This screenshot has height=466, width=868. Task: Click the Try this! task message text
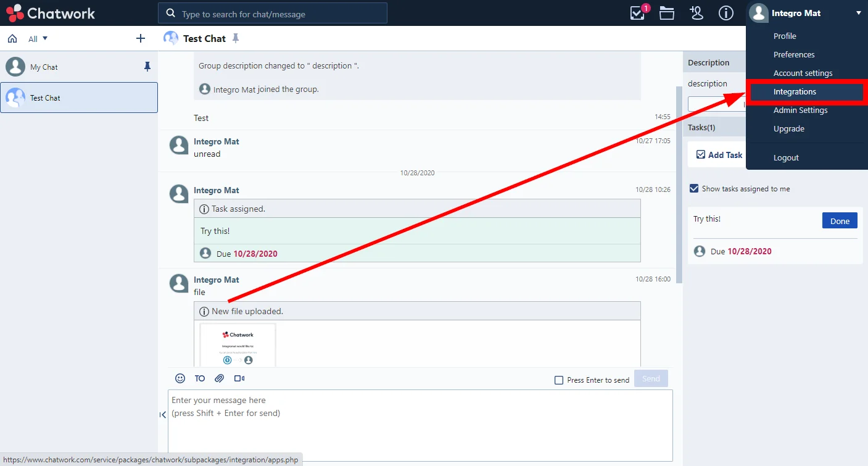215,231
